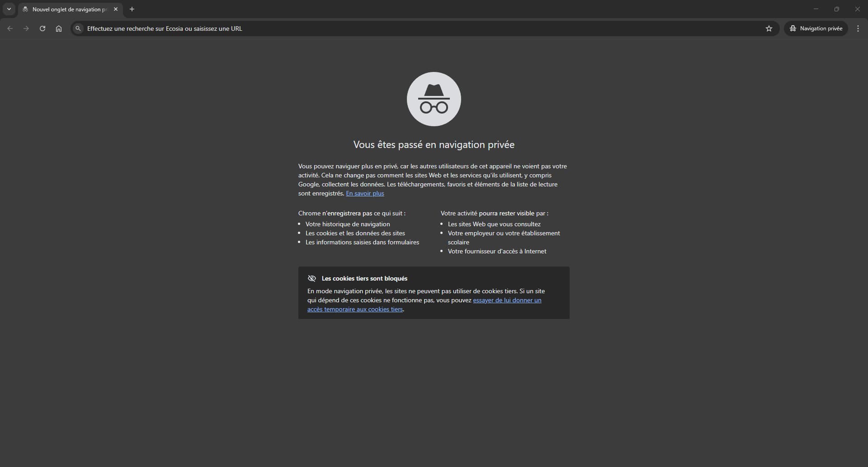Restore down the browser window

[x=837, y=9]
